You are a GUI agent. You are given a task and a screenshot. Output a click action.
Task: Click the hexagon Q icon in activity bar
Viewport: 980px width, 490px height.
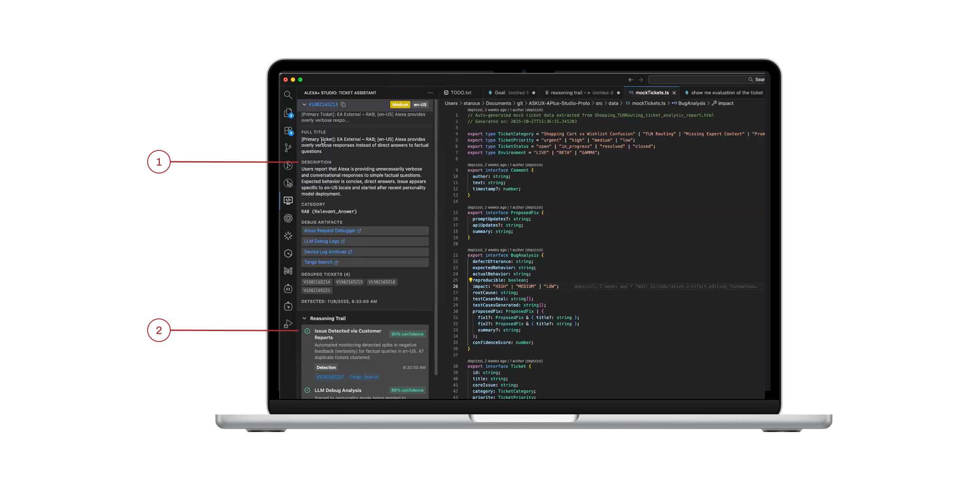(288, 253)
